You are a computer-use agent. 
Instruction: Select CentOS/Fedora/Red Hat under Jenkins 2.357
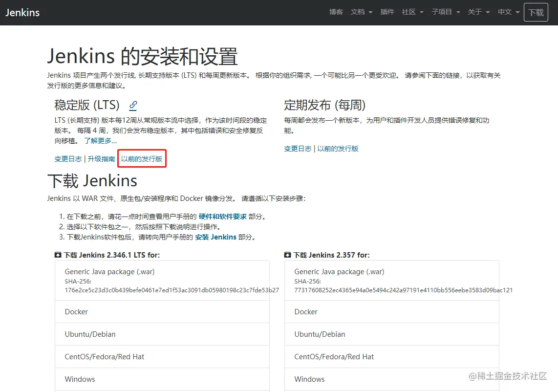392,356
